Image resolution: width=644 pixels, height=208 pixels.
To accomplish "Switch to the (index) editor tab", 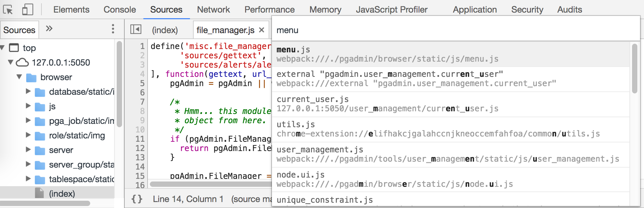I will pos(165,30).
